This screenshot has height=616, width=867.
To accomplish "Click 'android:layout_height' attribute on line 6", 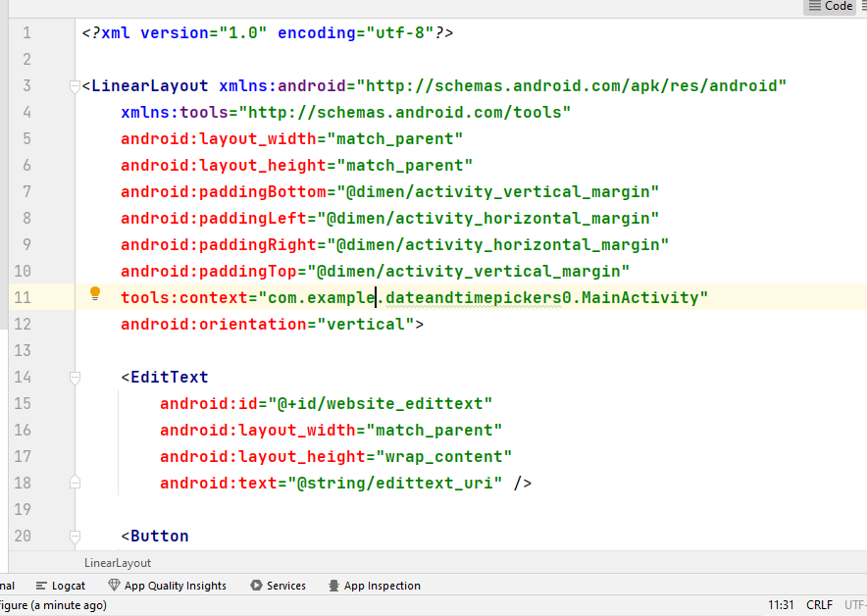I will point(224,166).
